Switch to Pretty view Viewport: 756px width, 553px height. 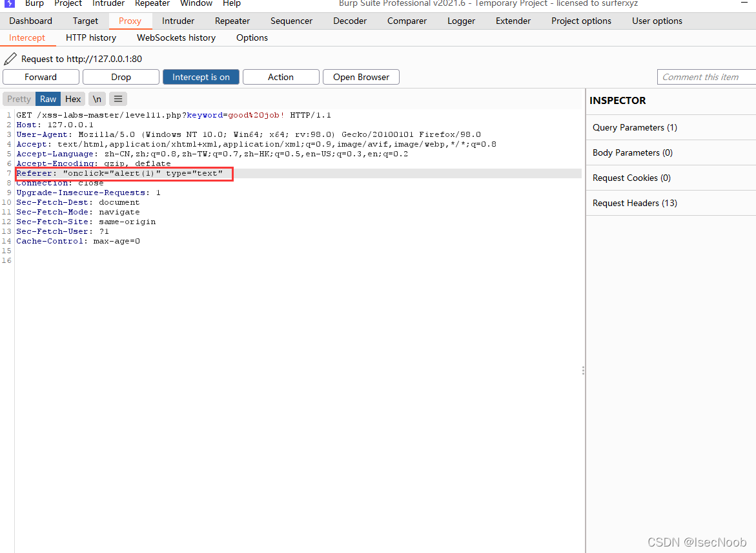coord(19,99)
